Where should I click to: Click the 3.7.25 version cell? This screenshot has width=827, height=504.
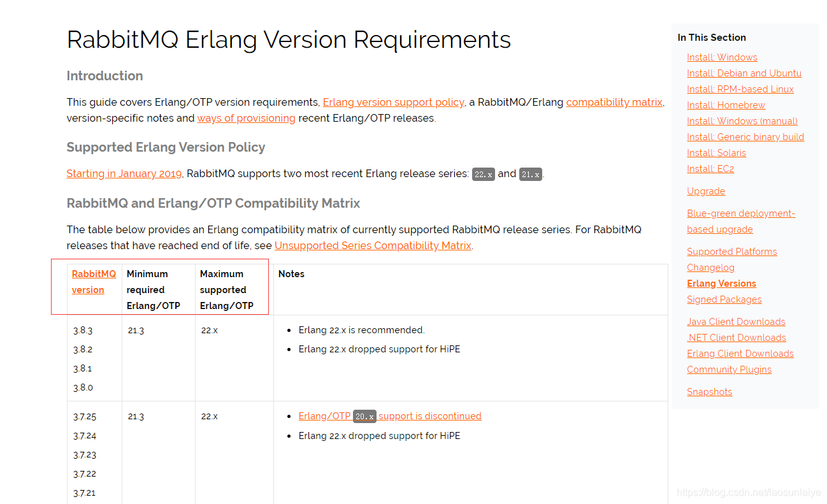coord(85,416)
